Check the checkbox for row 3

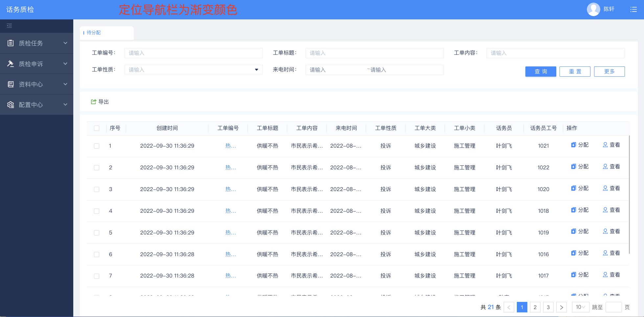pos(97,189)
